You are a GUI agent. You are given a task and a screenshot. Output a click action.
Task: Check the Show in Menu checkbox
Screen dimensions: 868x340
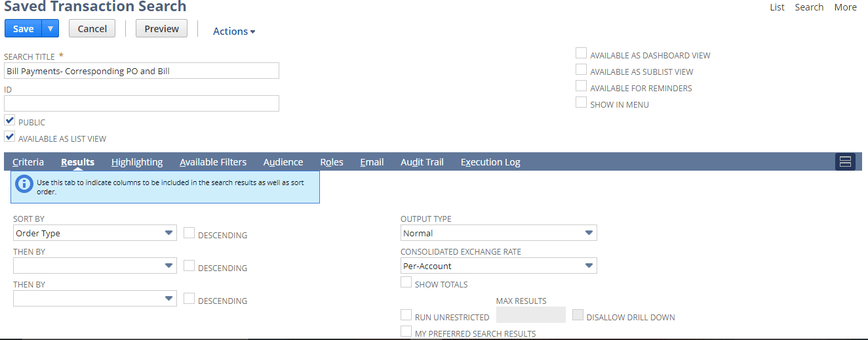(581, 102)
